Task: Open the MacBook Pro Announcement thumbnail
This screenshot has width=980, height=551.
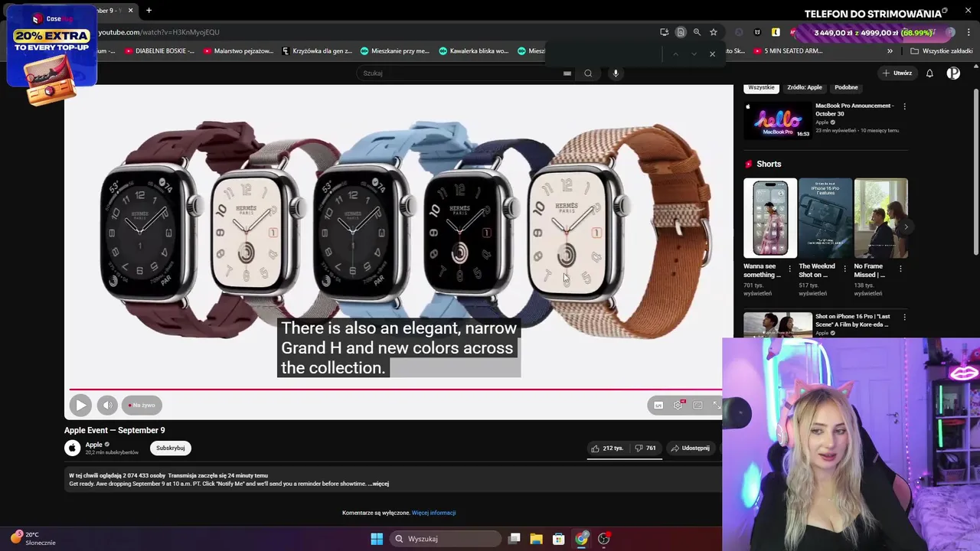Action: 778,120
